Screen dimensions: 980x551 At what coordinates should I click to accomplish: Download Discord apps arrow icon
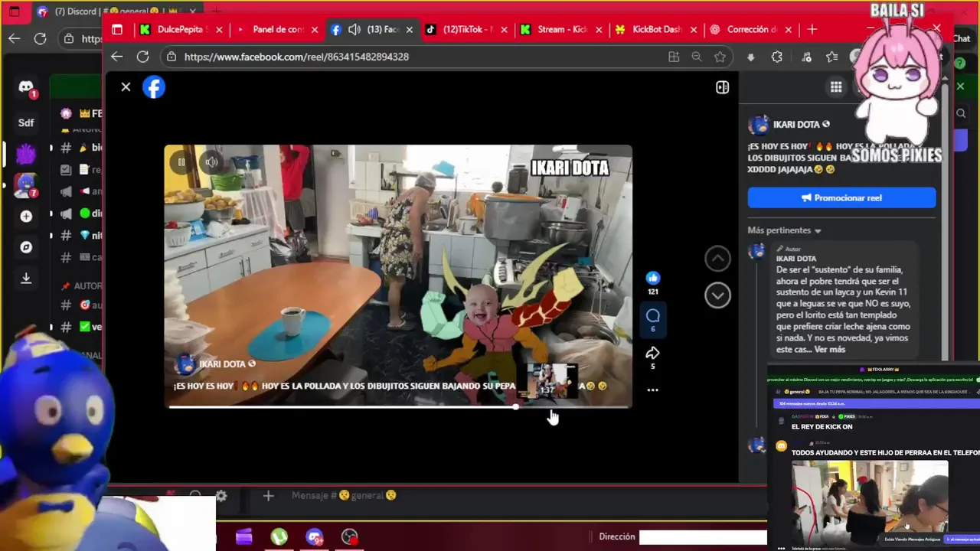(x=26, y=279)
